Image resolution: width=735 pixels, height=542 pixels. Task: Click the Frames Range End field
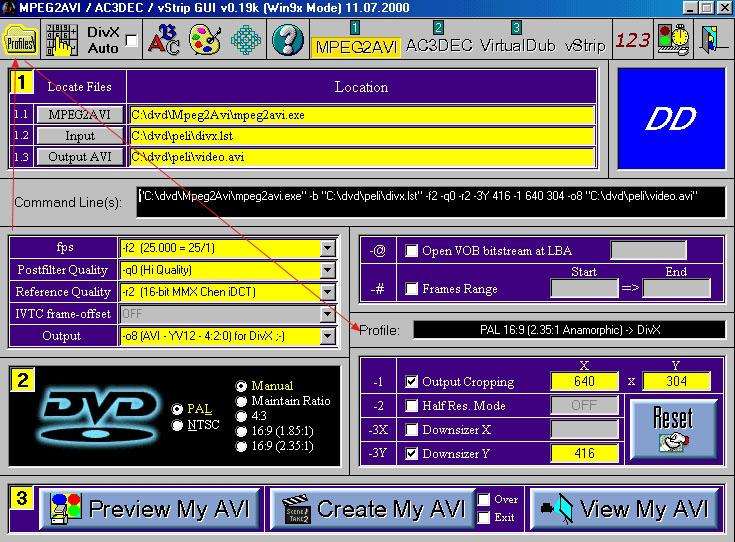pos(676,288)
